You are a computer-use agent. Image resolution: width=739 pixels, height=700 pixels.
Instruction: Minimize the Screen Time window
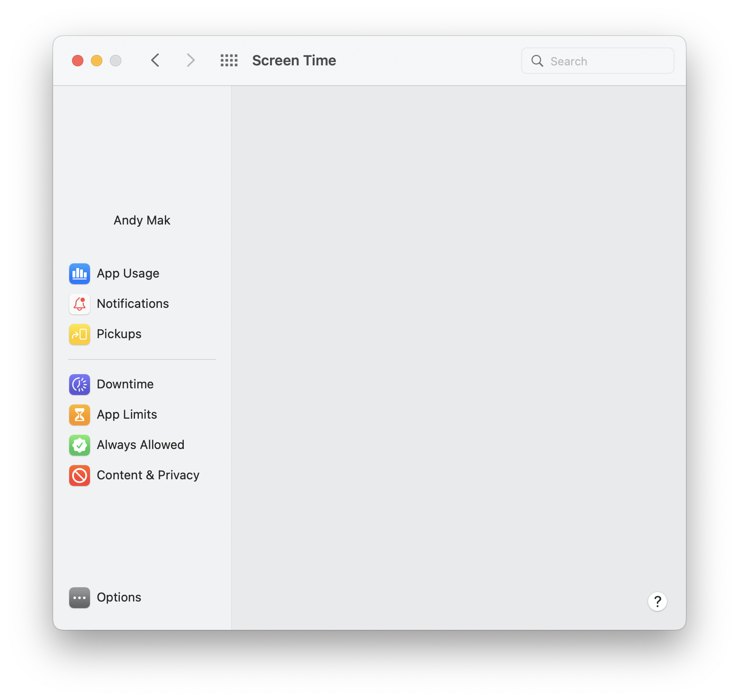pyautogui.click(x=97, y=61)
